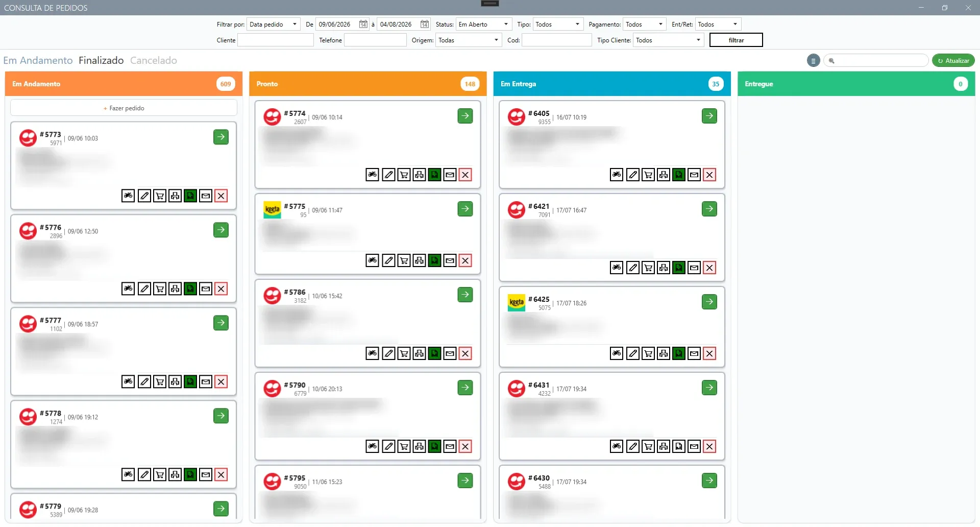Image resolution: width=980 pixels, height=527 pixels.
Task: Open the round list menu icon beside search
Action: coord(814,61)
